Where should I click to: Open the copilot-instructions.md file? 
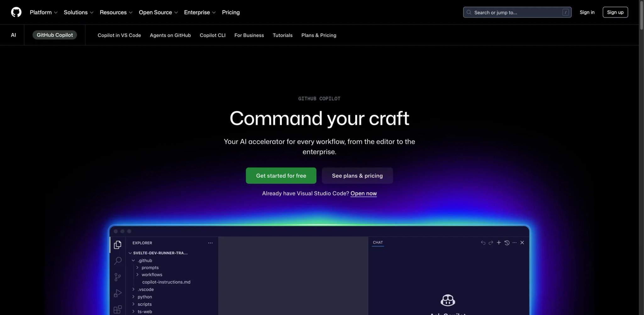pyautogui.click(x=166, y=282)
